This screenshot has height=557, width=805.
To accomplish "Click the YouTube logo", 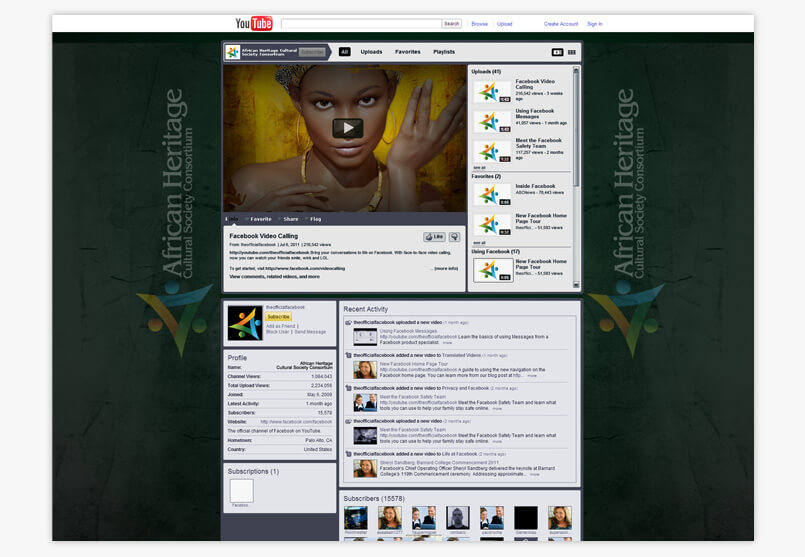I will tap(254, 23).
